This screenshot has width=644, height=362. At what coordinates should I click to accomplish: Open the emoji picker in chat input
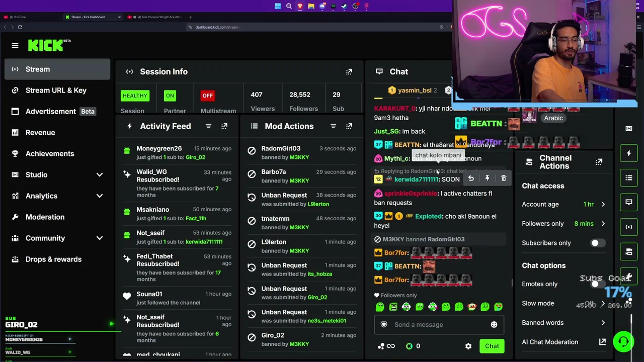(494, 325)
